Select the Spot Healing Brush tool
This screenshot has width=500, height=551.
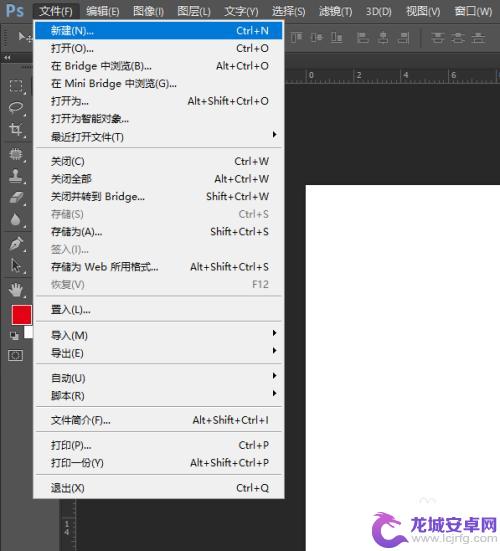click(16, 154)
